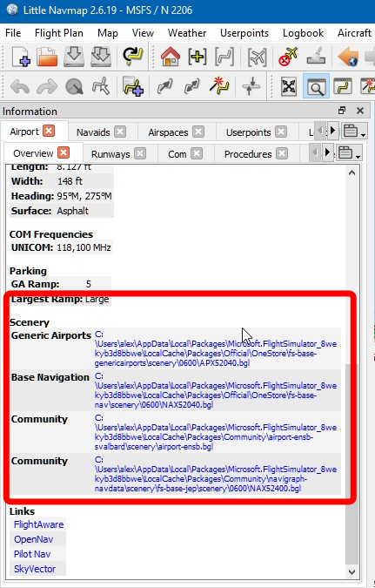The image size is (375, 588).
Task: Open the APX52040.bgl Generic Airports path
Action: pos(216,348)
